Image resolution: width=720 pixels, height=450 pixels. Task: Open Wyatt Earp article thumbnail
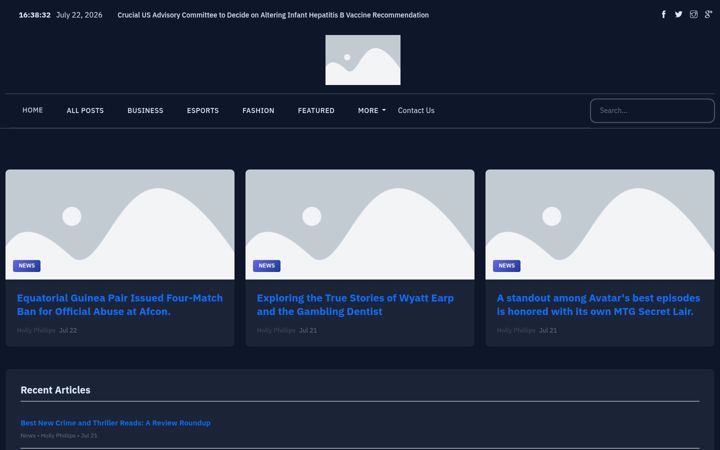pos(360,225)
